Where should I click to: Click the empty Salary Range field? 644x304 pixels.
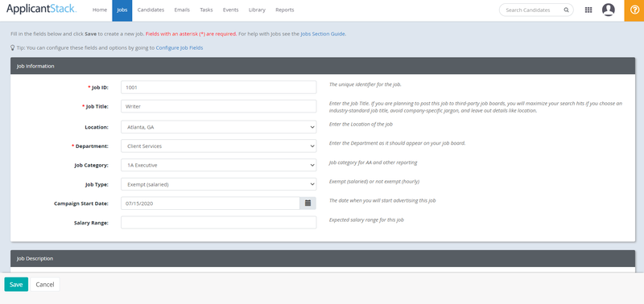pos(219,222)
